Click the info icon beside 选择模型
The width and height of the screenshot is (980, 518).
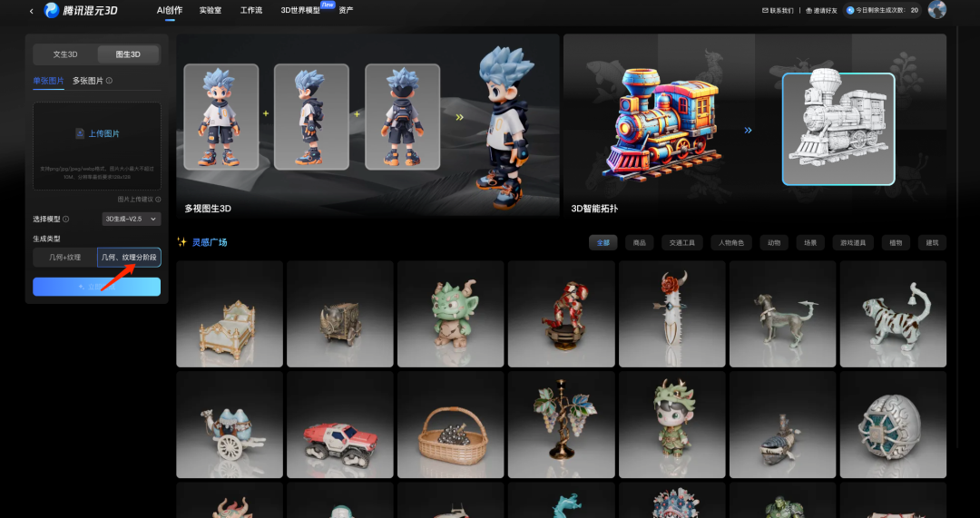tap(66, 220)
